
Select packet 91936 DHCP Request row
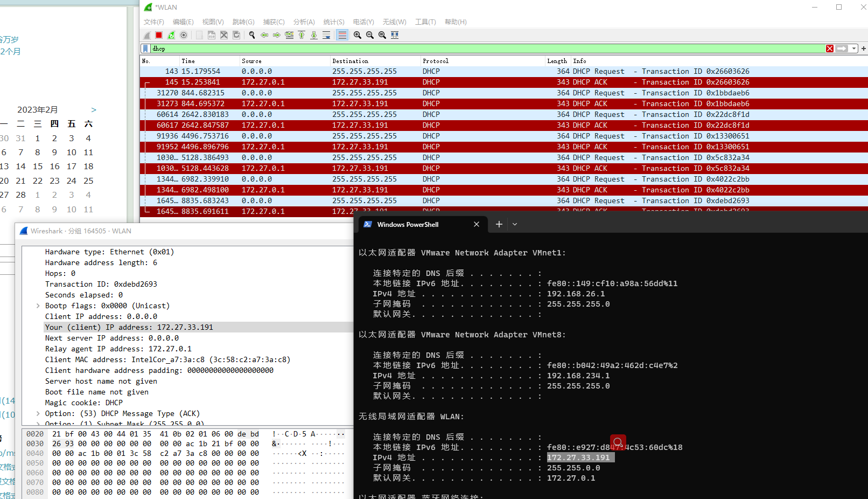coord(504,136)
